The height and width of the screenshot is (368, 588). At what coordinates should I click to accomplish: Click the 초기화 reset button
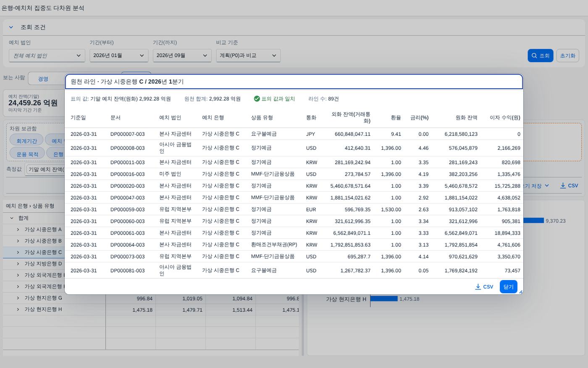(567, 56)
